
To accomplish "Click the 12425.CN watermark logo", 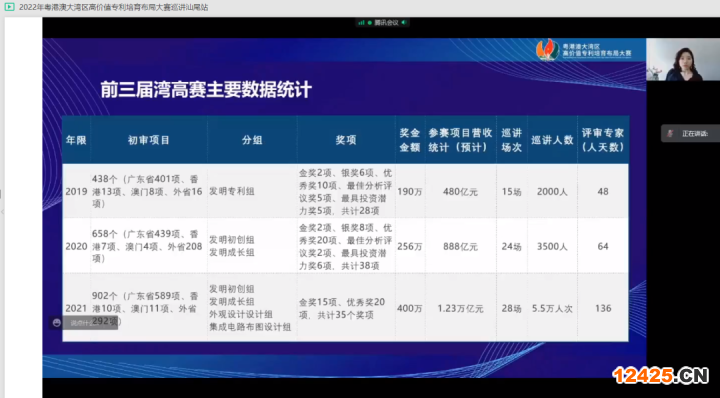I will point(661,375).
